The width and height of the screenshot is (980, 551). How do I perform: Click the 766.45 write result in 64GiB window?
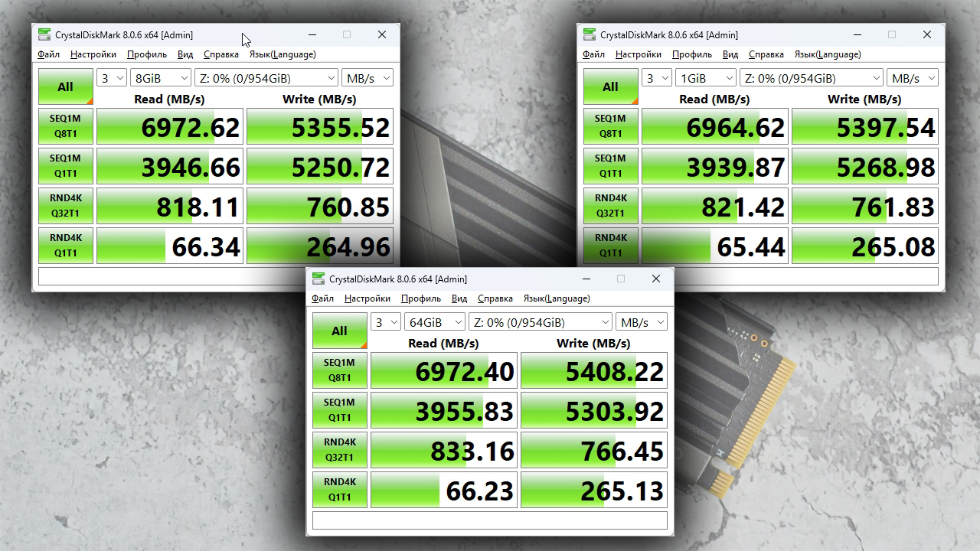click(594, 450)
